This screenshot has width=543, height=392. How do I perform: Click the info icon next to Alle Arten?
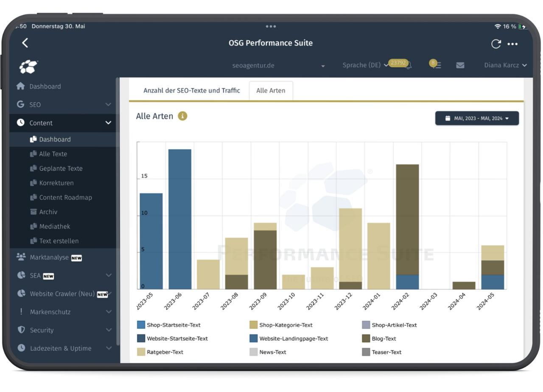pos(182,116)
